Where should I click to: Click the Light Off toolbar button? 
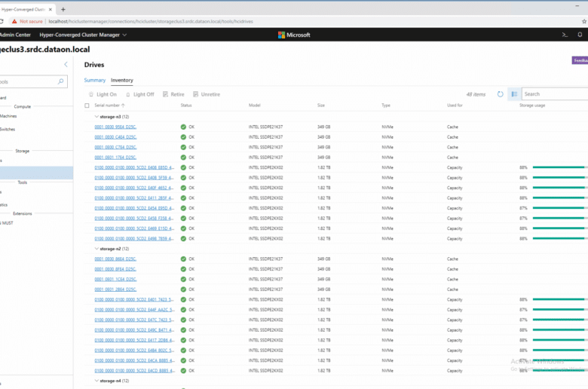[140, 94]
